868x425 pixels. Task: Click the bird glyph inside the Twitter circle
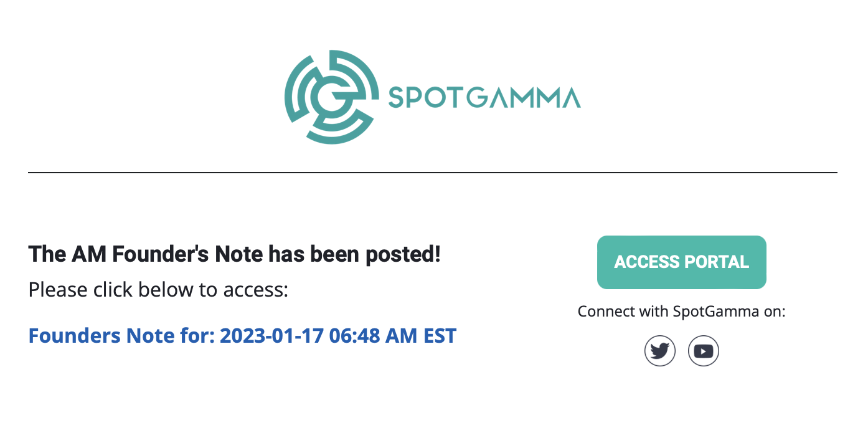[660, 351]
